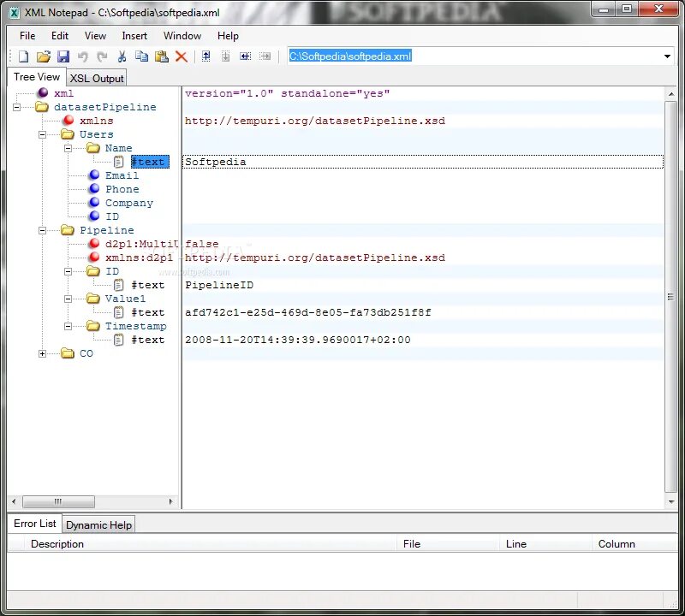
Task: Click the red xmlns attribute icon under datasetPipeline
Action: 68,120
